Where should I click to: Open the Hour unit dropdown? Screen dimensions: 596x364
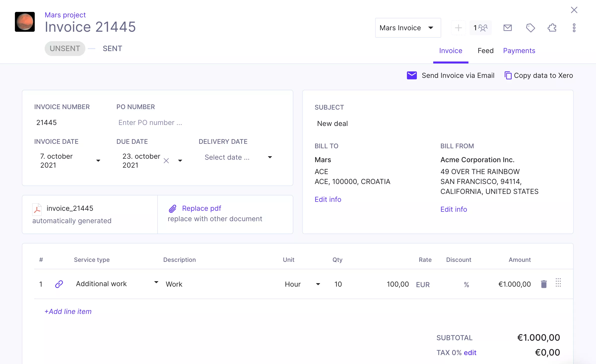pyautogui.click(x=302, y=284)
